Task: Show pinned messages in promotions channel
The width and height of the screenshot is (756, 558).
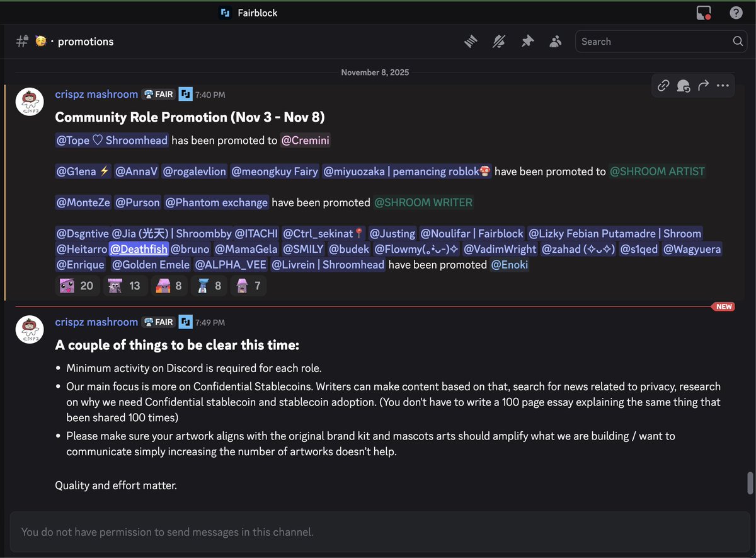Action: [527, 40]
